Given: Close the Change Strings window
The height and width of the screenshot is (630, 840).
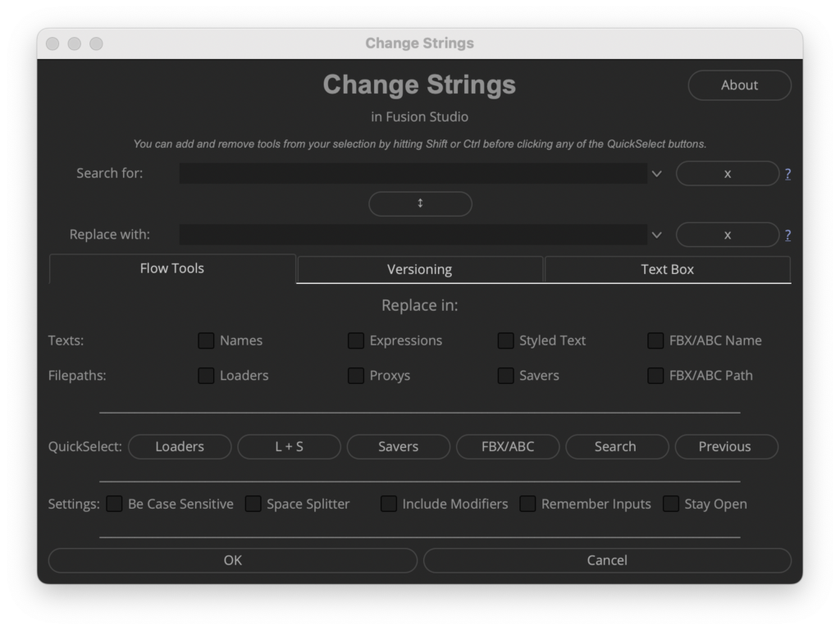Looking at the screenshot, I should point(52,43).
